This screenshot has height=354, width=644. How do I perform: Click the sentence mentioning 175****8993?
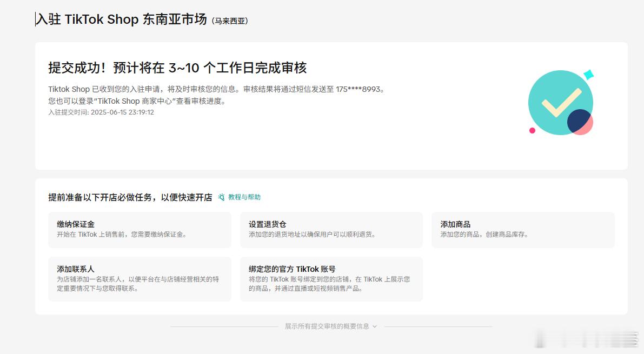click(216, 89)
